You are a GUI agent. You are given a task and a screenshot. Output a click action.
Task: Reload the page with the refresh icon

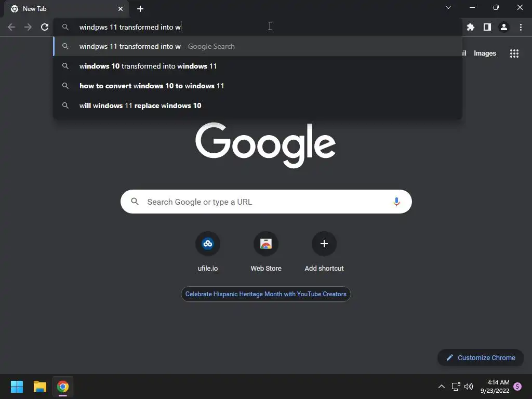click(x=45, y=27)
